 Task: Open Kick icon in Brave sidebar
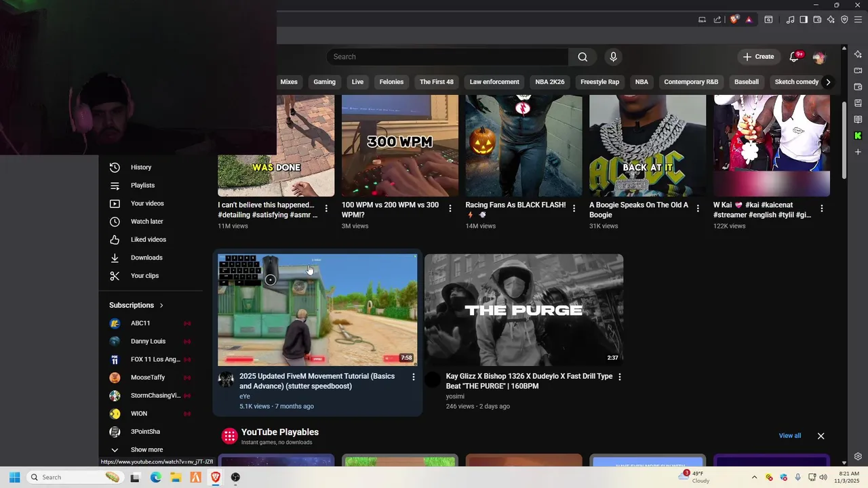(x=858, y=136)
